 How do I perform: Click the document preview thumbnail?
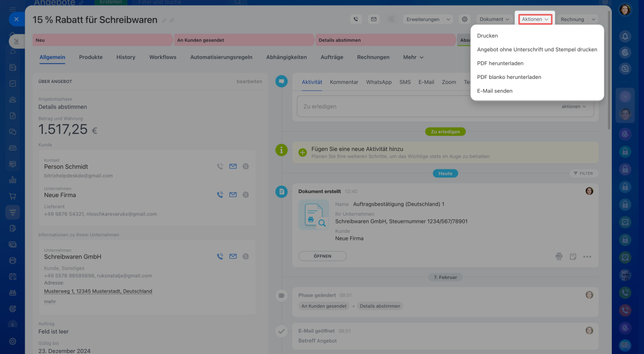point(313,215)
